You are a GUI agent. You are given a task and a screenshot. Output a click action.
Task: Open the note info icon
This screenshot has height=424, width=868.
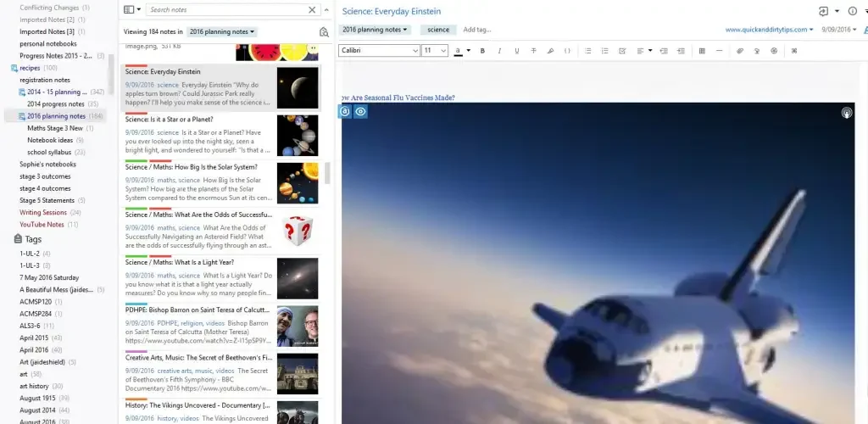pos(853,11)
